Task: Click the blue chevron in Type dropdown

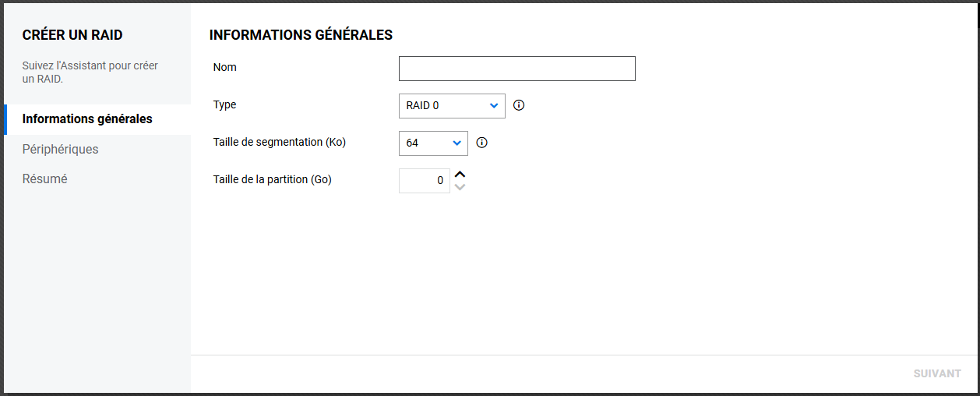Action: 494,105
